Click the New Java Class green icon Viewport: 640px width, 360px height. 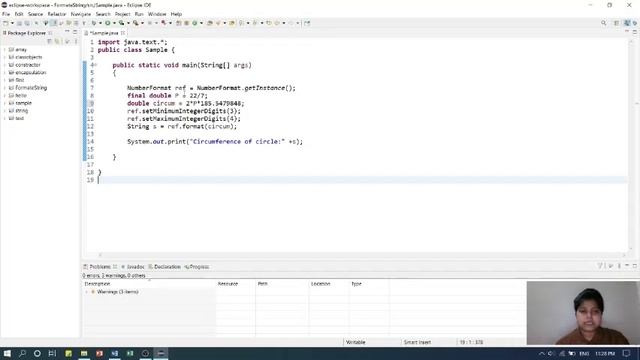tap(195, 23)
